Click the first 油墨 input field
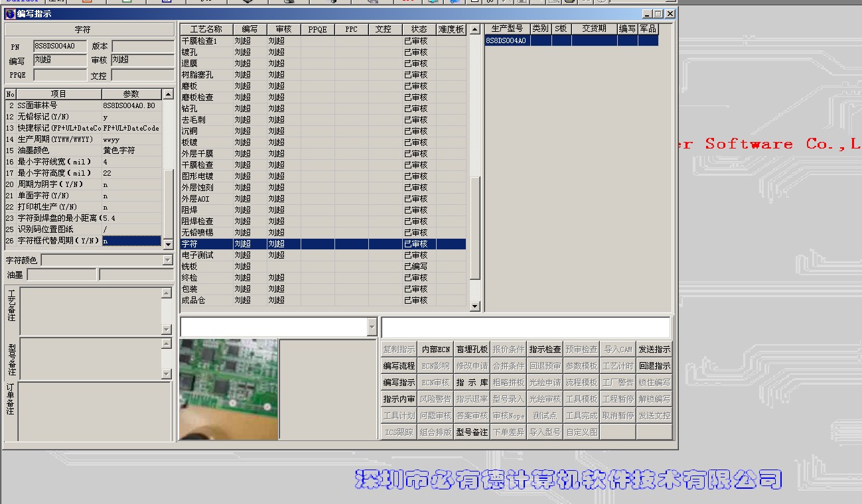 (62, 275)
